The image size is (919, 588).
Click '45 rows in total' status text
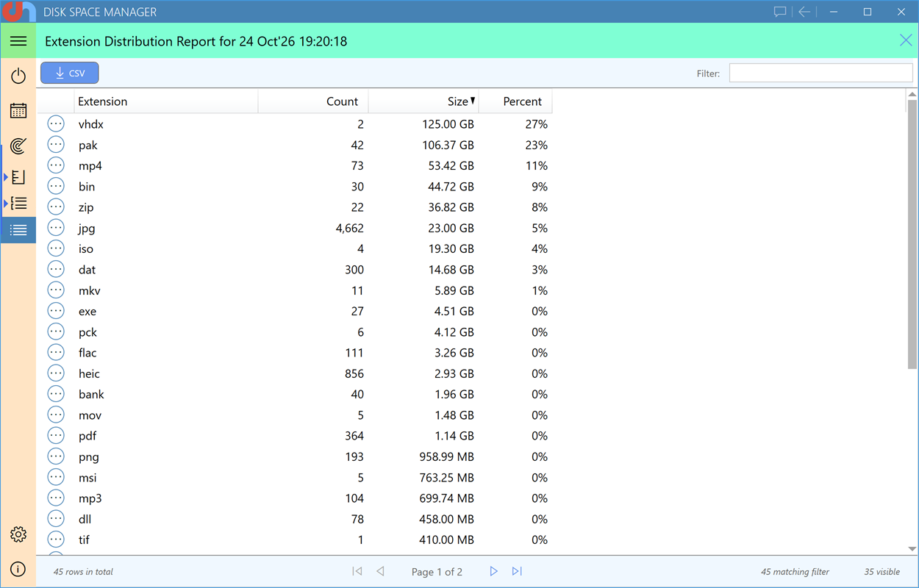[x=83, y=571]
